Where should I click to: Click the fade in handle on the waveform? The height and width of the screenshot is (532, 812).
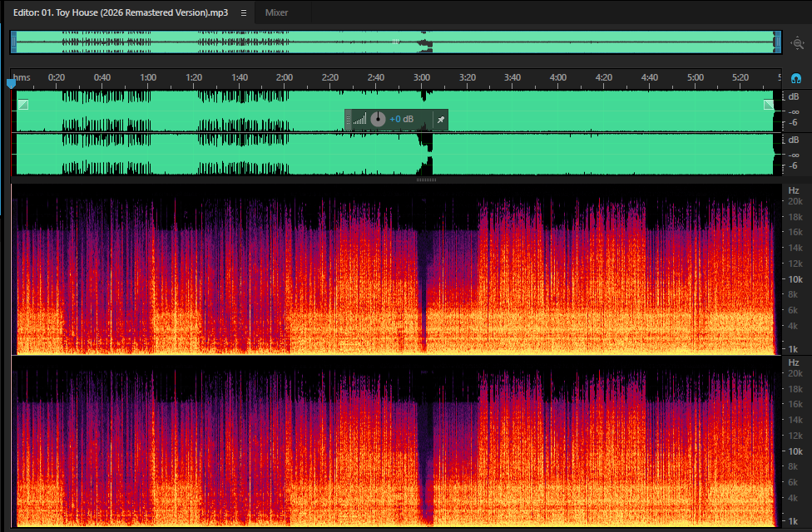coord(22,105)
